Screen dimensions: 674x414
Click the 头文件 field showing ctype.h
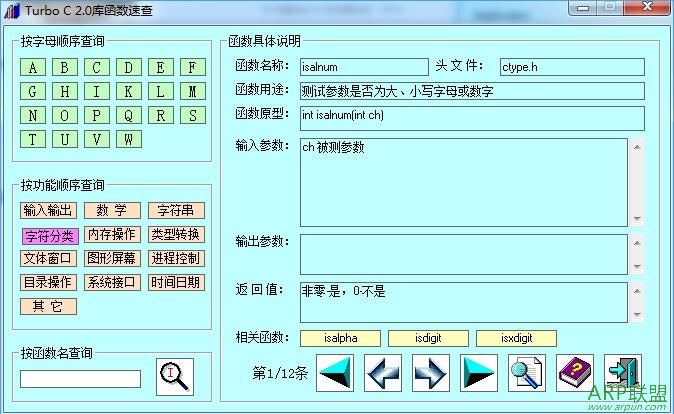click(572, 67)
